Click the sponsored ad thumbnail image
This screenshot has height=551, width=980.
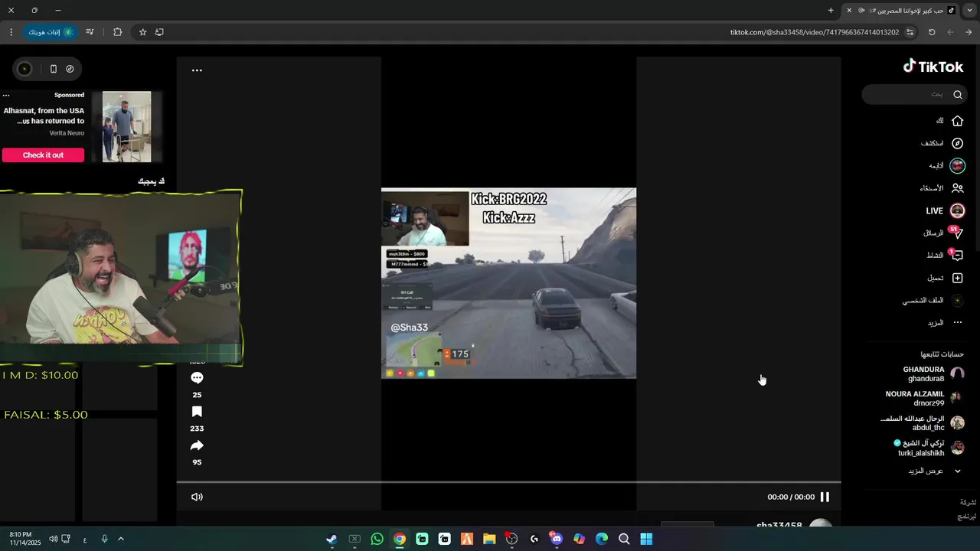(x=127, y=127)
